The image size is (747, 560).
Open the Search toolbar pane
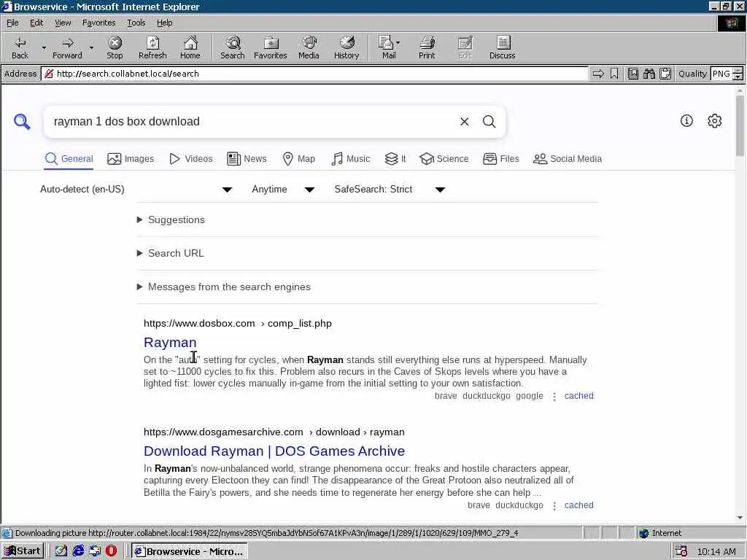[x=233, y=47]
